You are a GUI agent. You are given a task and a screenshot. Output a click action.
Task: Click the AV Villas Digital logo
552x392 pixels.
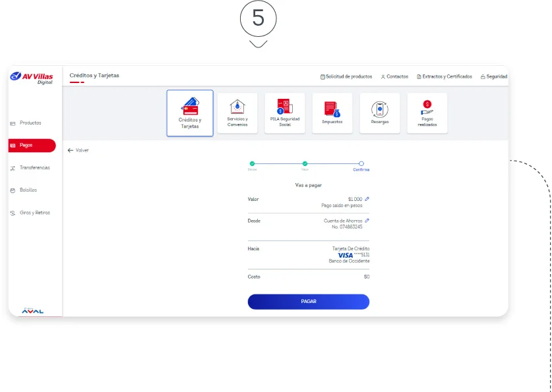(32, 78)
